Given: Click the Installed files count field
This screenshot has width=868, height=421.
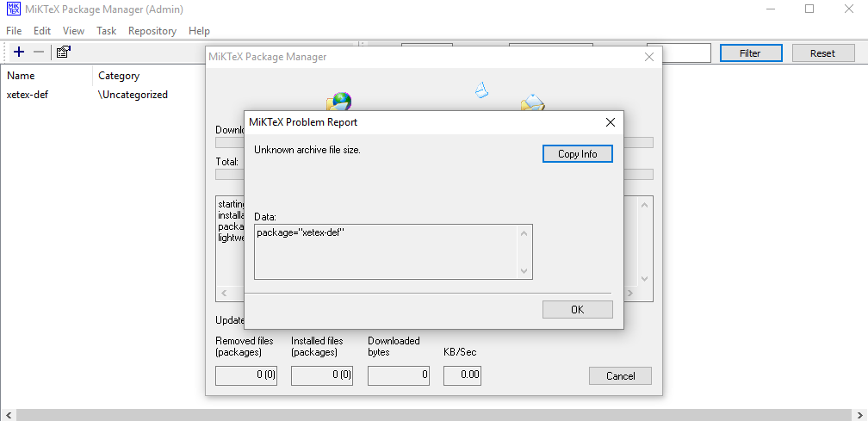Looking at the screenshot, I should coord(322,375).
